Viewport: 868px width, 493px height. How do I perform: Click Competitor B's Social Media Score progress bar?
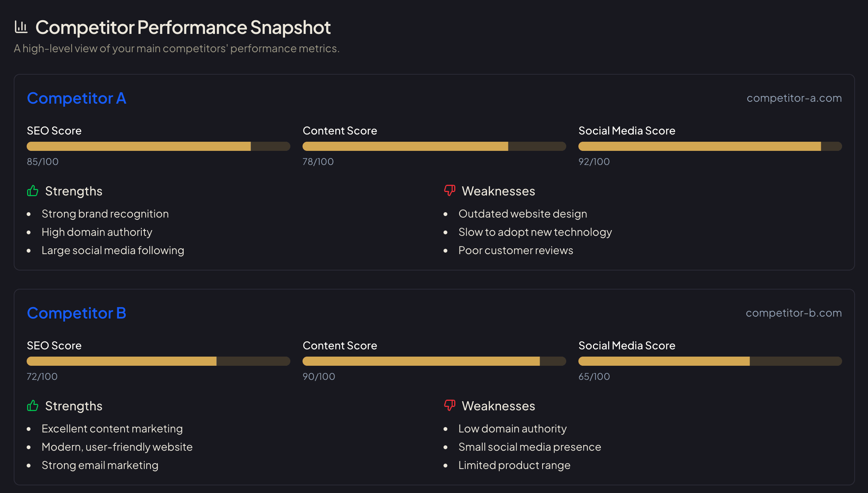click(x=709, y=361)
